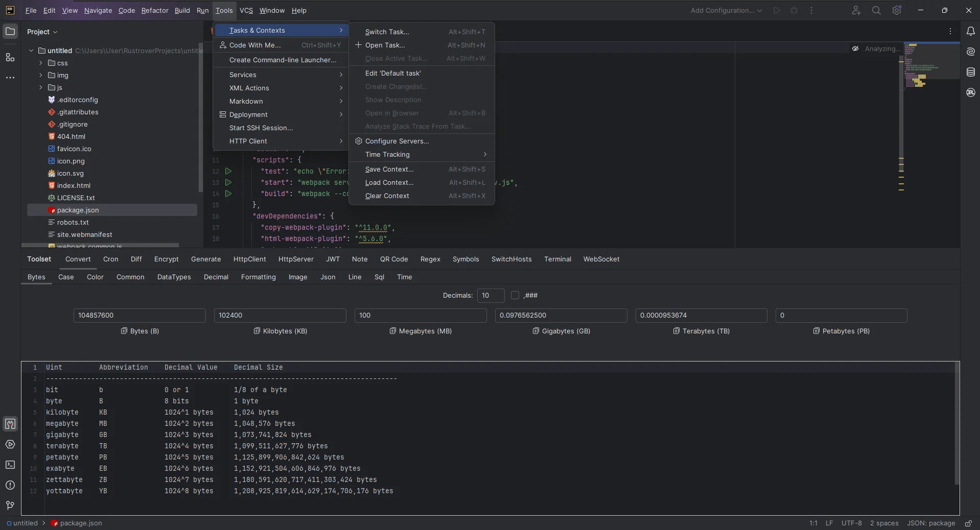This screenshot has height=530, width=980.
Task: Click the project tree vertical scrollbar
Action: point(200,117)
